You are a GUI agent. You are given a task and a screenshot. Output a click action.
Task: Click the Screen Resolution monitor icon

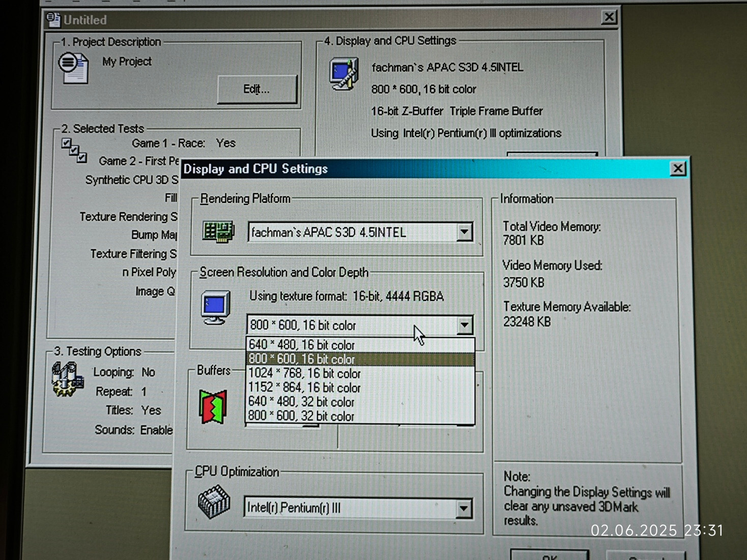pyautogui.click(x=216, y=308)
